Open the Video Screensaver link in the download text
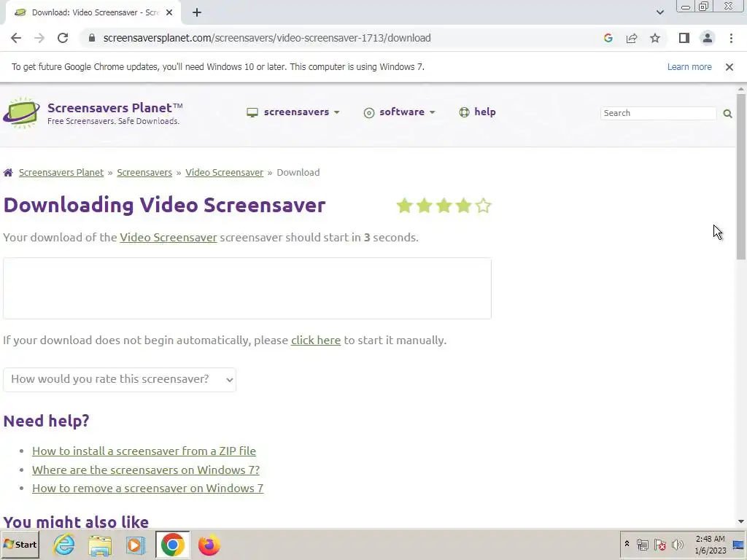Image resolution: width=747 pixels, height=560 pixels. (169, 237)
